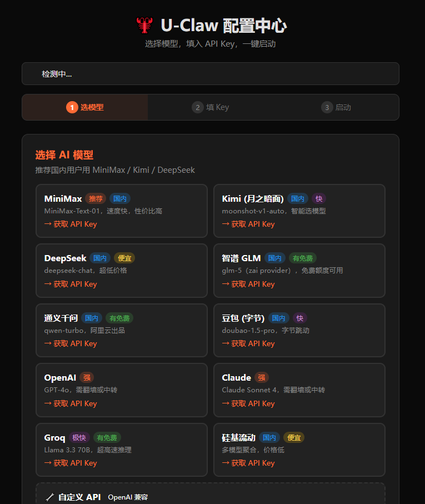Switch to the 选模型 step tab
This screenshot has height=504, width=425.
[x=85, y=107]
